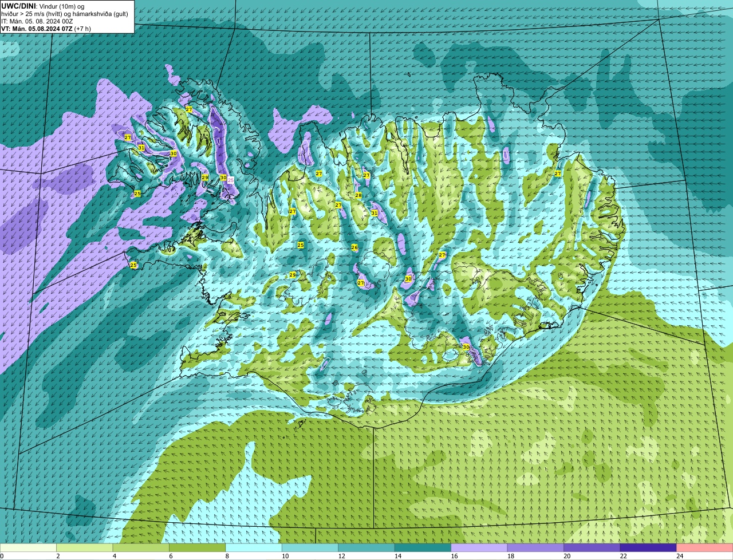The height and width of the screenshot is (560, 733).
Task: Click the yellow gust label '28' on map
Action: (x=358, y=196)
